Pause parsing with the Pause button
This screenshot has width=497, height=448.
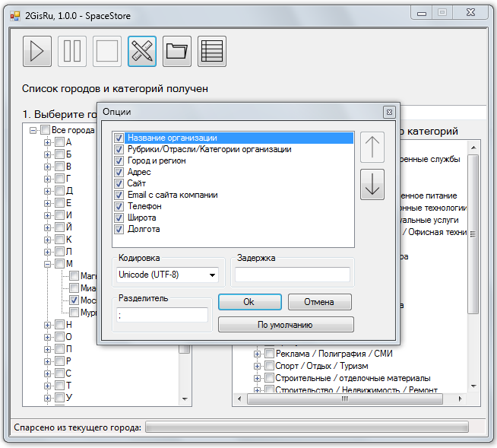click(72, 52)
